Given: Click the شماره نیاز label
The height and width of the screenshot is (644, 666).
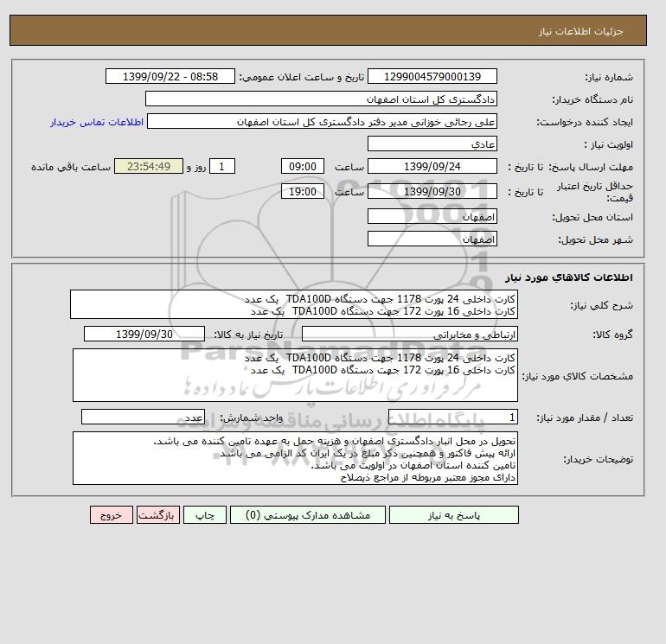Looking at the screenshot, I should point(609,77).
